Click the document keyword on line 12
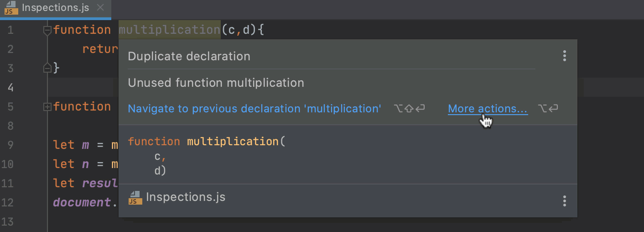Viewport: 644px width, 232px height. [x=82, y=202]
